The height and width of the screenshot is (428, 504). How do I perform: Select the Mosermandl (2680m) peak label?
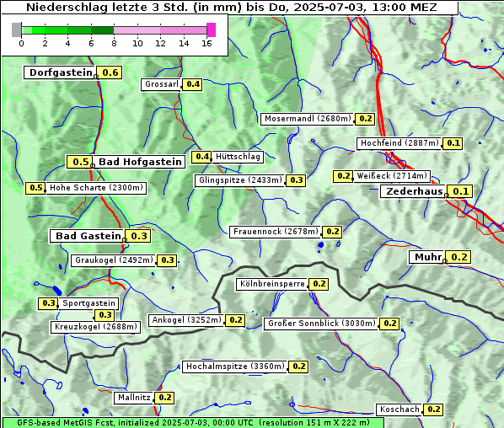tap(307, 119)
